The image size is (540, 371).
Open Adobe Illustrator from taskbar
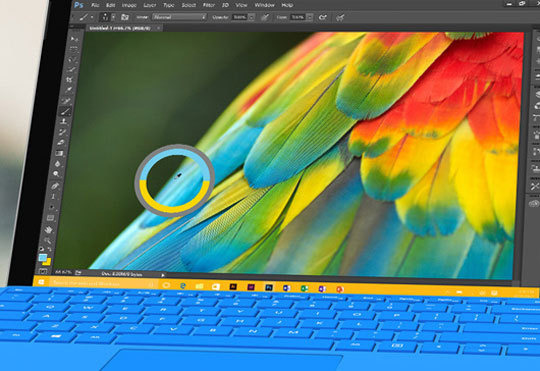[x=233, y=287]
